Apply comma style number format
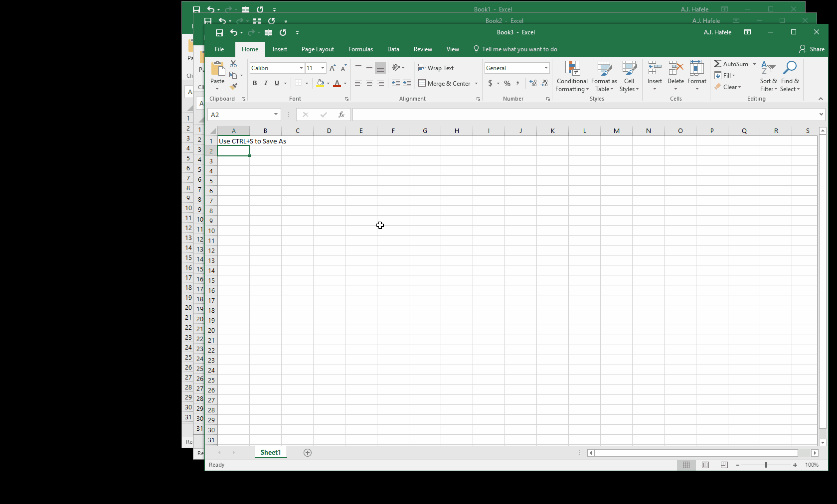The image size is (837, 504). coord(518,83)
